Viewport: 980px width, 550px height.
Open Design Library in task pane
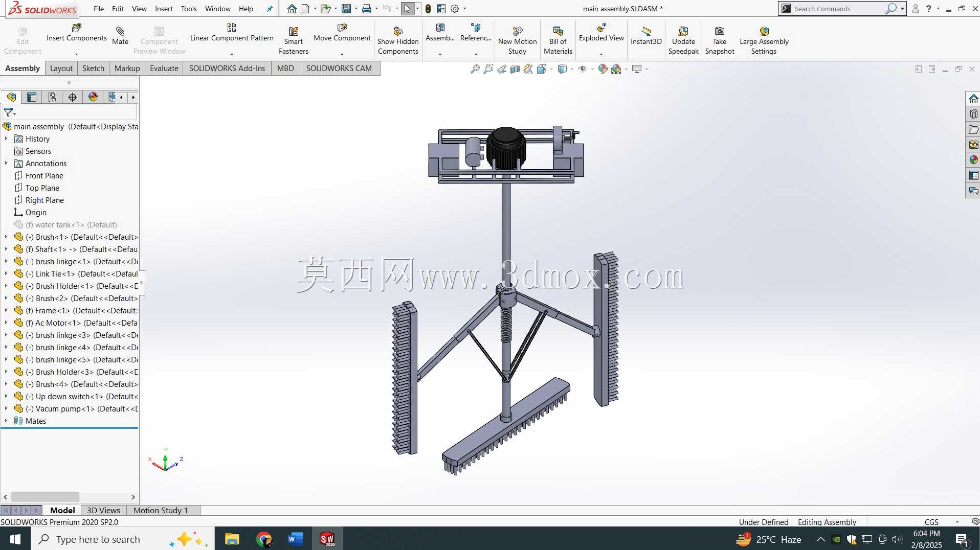pos(973,114)
